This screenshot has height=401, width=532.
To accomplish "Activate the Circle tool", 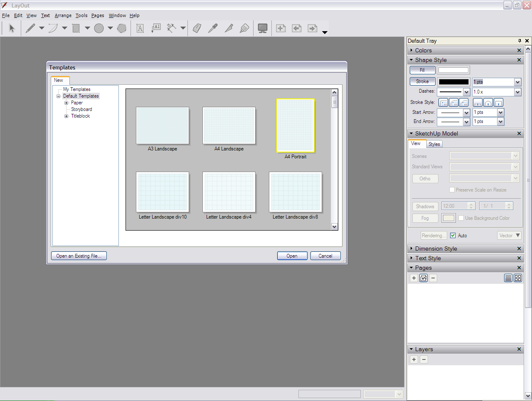I will coord(99,28).
